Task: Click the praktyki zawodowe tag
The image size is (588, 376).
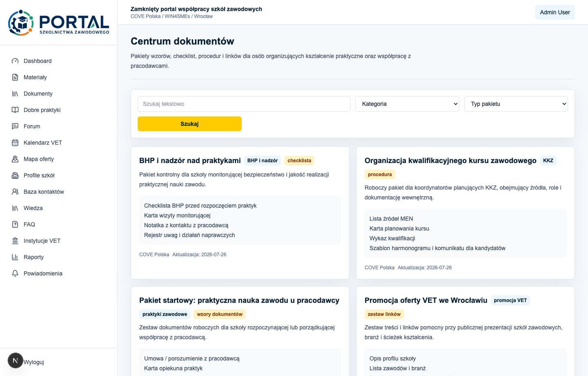Action: coord(165,314)
